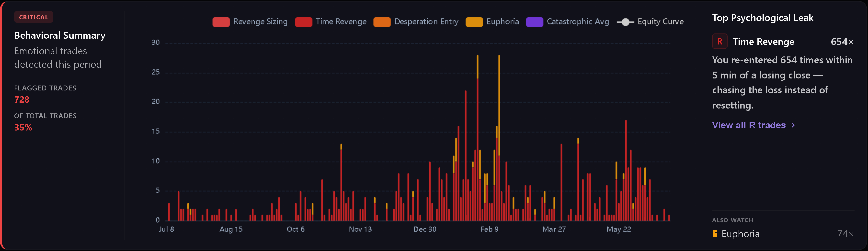
Task: Click the flagged trades value 728
Action: click(22, 99)
